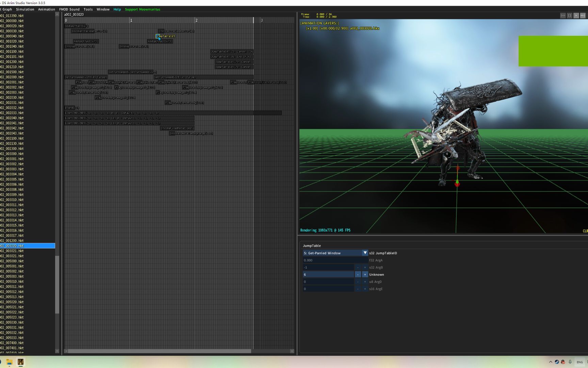
Task: Open the FMOD Sound menu
Action: [69, 9]
